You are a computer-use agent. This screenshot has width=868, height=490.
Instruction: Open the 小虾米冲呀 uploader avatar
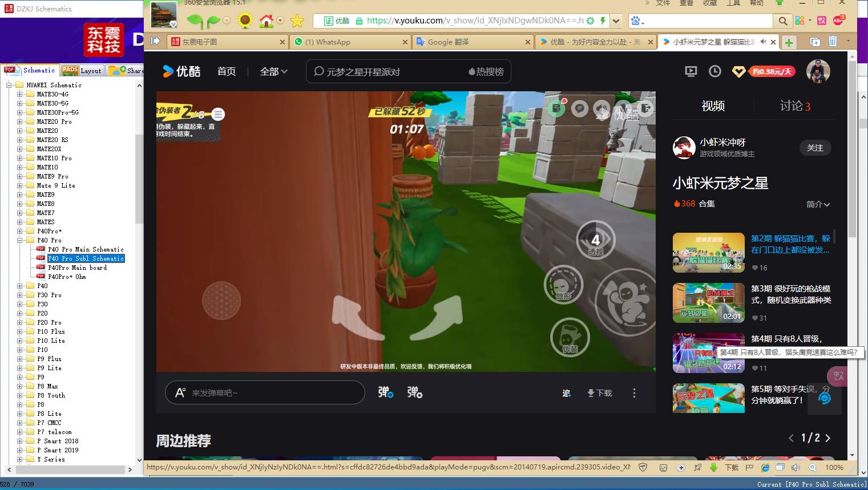(684, 148)
